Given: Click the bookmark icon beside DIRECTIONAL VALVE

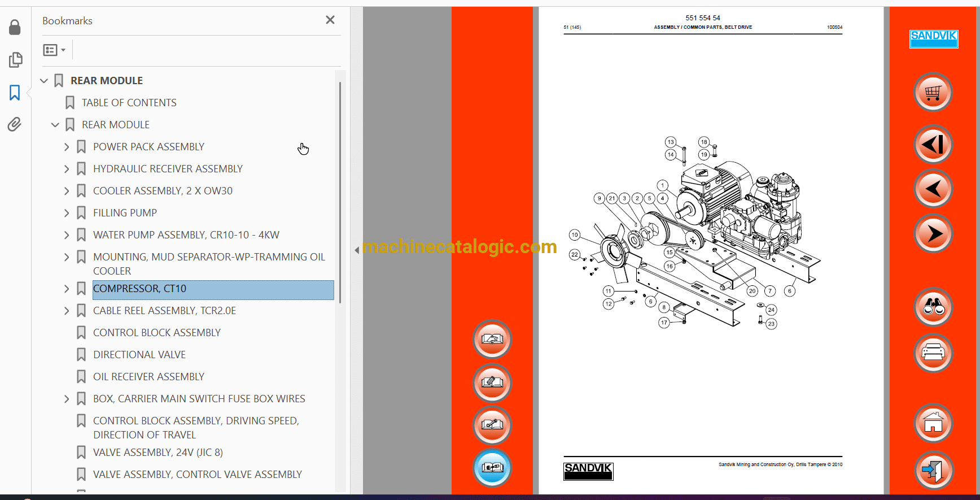Looking at the screenshot, I should click(81, 355).
